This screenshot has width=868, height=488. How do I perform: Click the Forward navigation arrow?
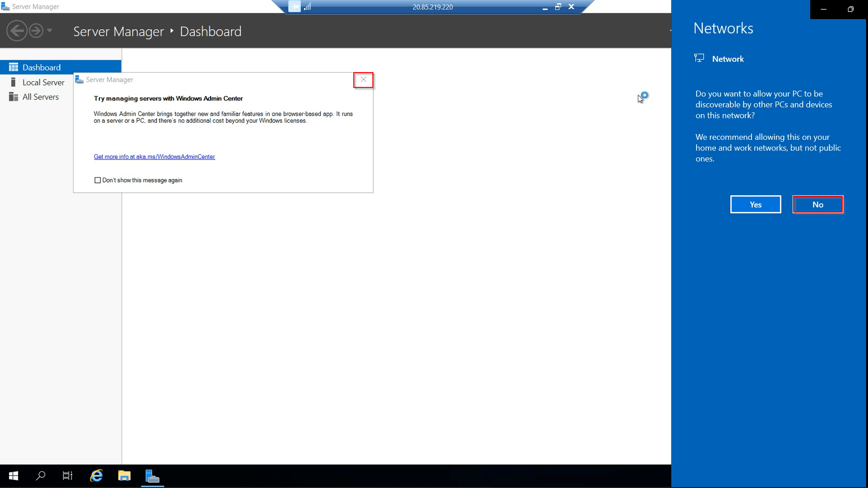tap(36, 31)
